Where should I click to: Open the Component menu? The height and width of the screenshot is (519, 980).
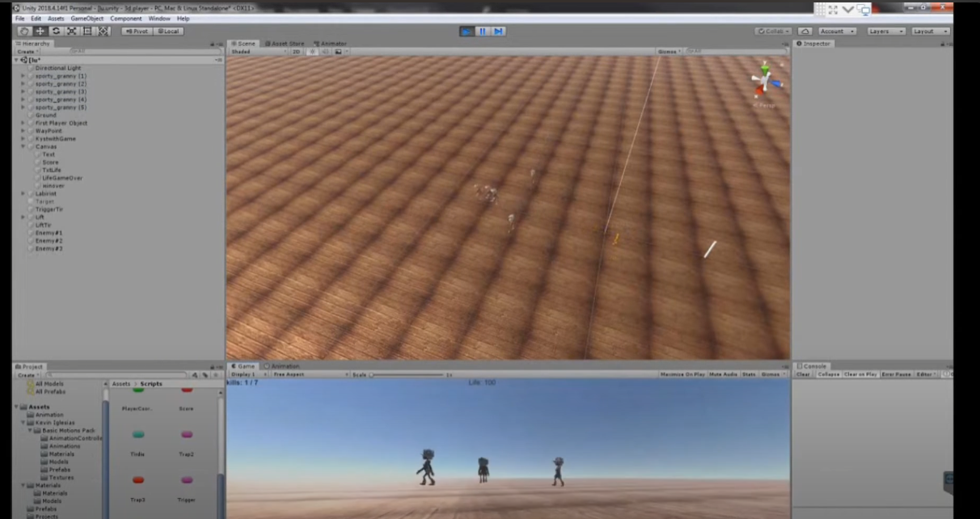tap(125, 19)
